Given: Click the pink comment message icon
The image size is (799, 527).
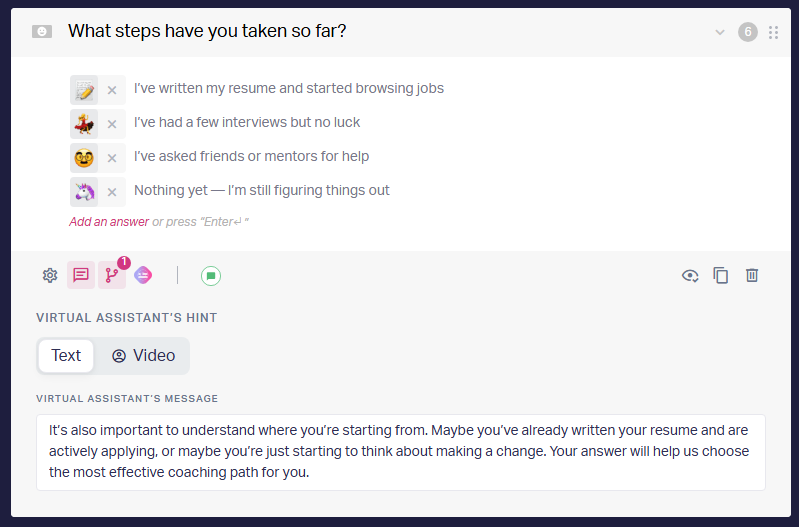Looking at the screenshot, I should click(x=81, y=275).
